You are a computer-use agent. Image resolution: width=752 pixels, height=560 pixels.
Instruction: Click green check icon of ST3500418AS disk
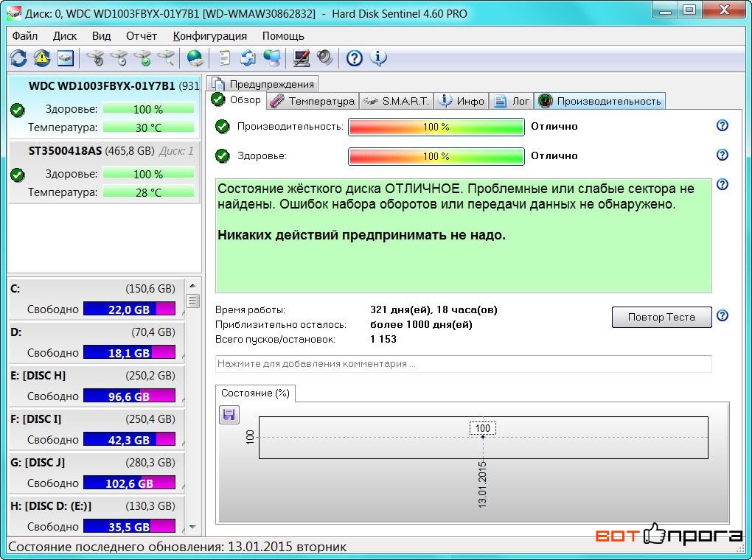18,175
